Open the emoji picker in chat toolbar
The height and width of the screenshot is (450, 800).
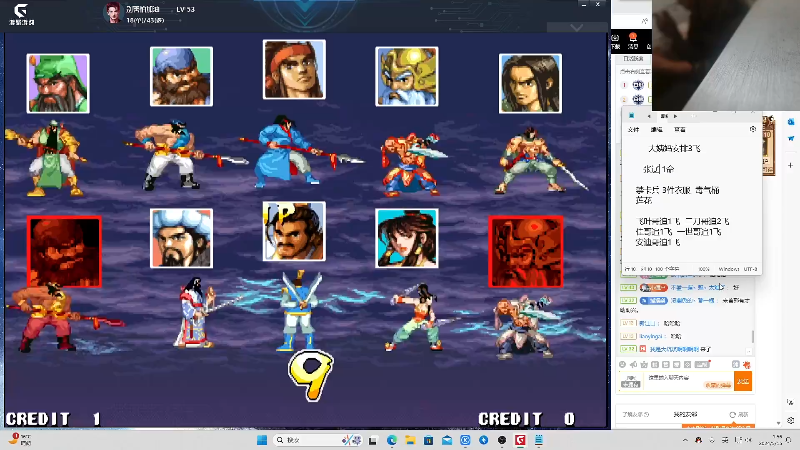(622, 364)
